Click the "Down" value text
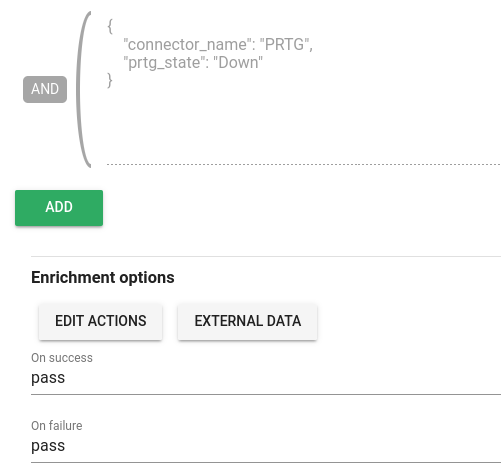This screenshot has width=501, height=466. (x=238, y=63)
